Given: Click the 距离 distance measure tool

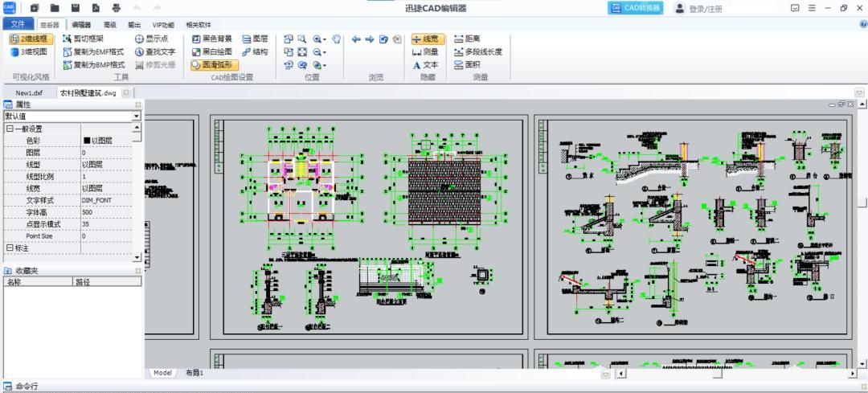Looking at the screenshot, I should pyautogui.click(x=467, y=39).
